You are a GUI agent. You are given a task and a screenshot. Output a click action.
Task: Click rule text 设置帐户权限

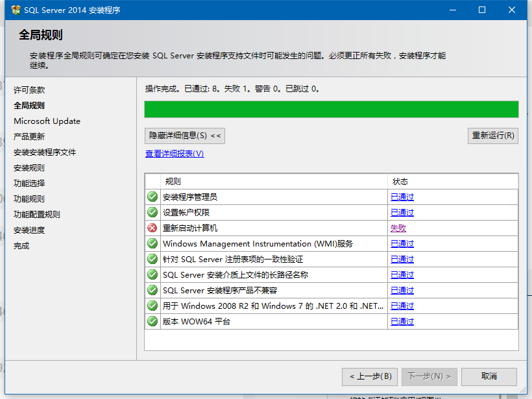[x=186, y=213]
